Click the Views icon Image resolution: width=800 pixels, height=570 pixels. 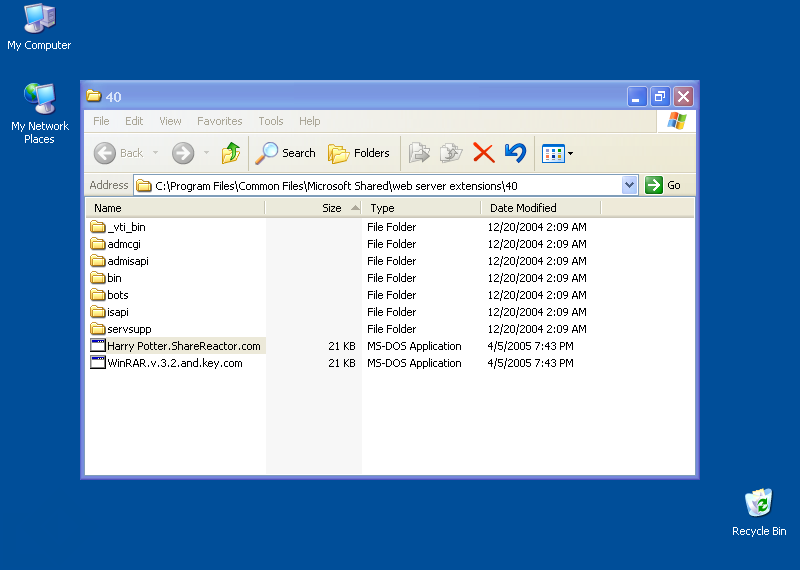click(x=553, y=153)
